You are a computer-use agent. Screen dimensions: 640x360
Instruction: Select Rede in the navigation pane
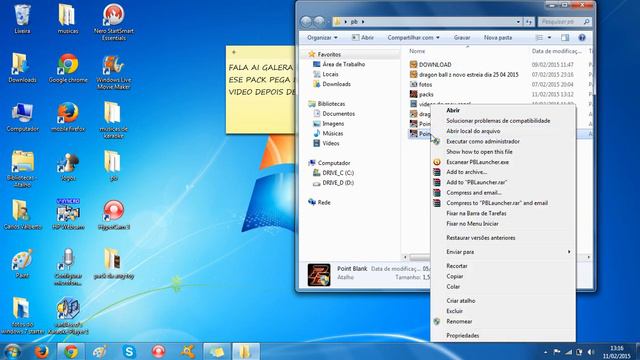click(x=320, y=202)
